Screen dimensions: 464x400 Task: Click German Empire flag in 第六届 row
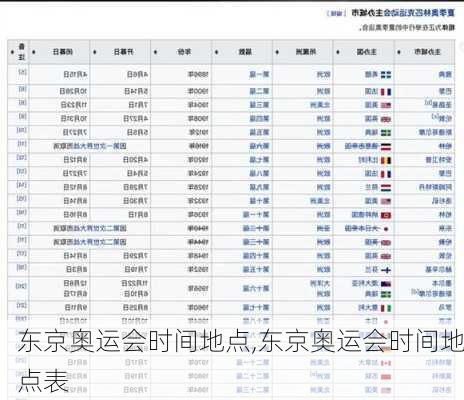click(386, 147)
